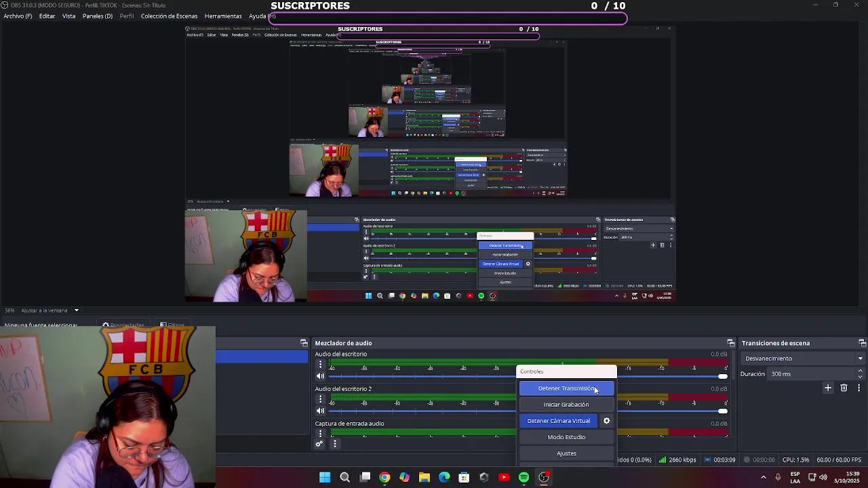Open the Paneles (D) menu
This screenshot has height=488, width=868.
click(97, 16)
